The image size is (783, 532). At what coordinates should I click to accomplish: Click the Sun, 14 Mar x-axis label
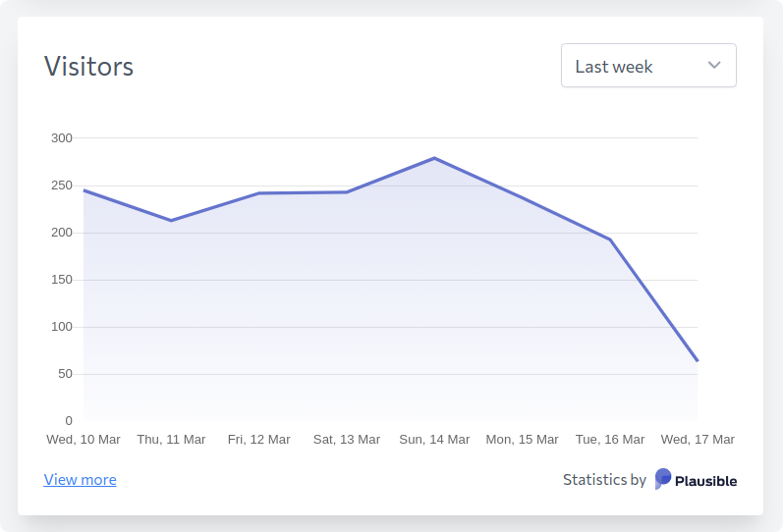(434, 439)
